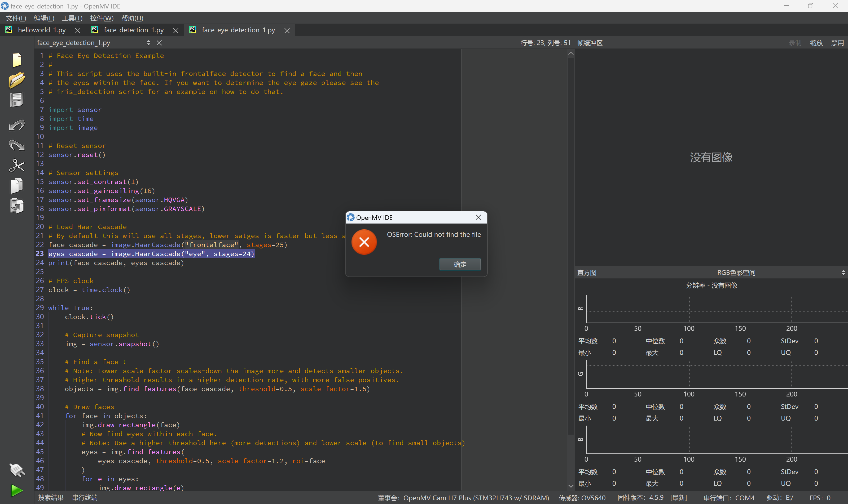Click the 行号: 23, 列号: 51 position indicator
The image size is (848, 504).
tap(546, 43)
